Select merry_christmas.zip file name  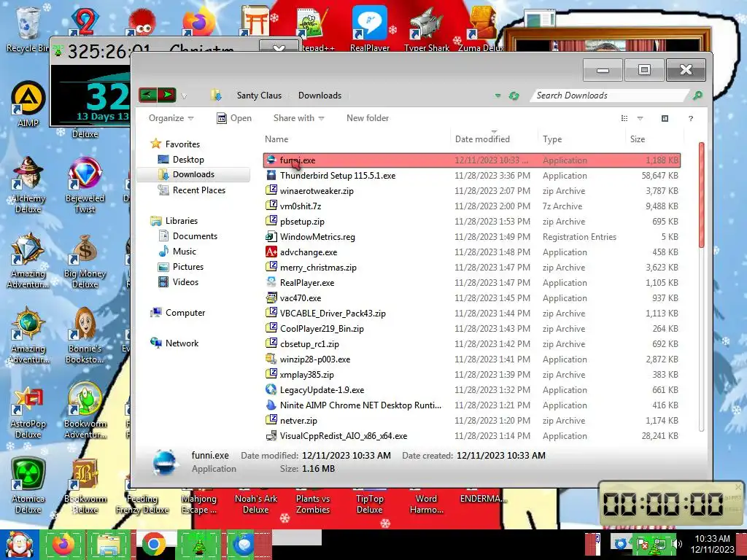318,268
